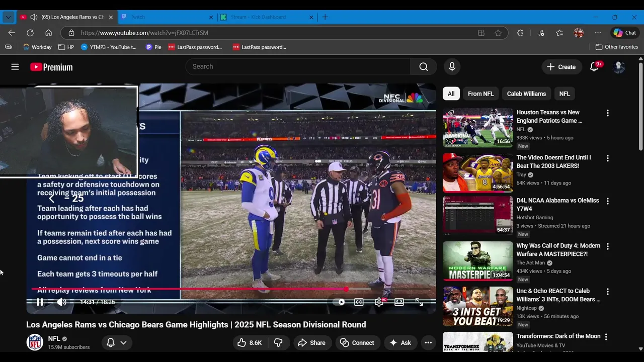This screenshot has width=644, height=362.
Task: Open 'Transformers: Dark of the Moon' title
Action: tap(558, 336)
